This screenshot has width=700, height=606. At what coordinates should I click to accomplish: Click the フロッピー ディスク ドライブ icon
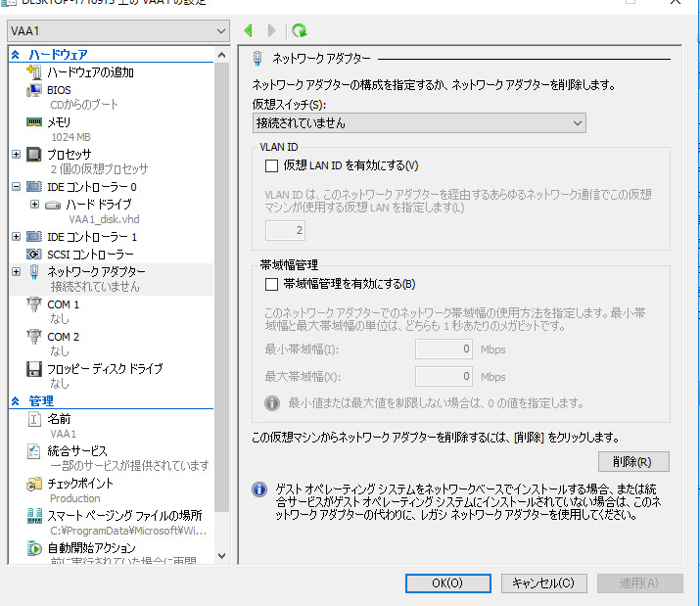(x=33, y=369)
